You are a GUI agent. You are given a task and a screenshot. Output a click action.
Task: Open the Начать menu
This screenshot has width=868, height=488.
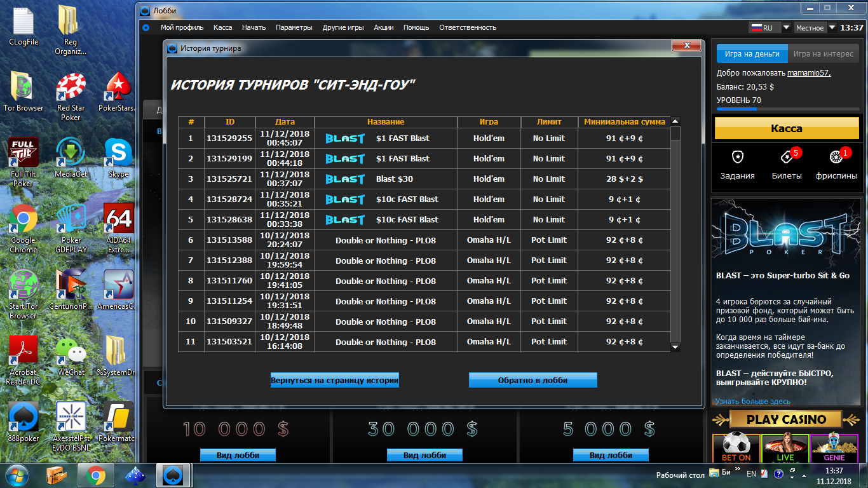[x=254, y=27]
